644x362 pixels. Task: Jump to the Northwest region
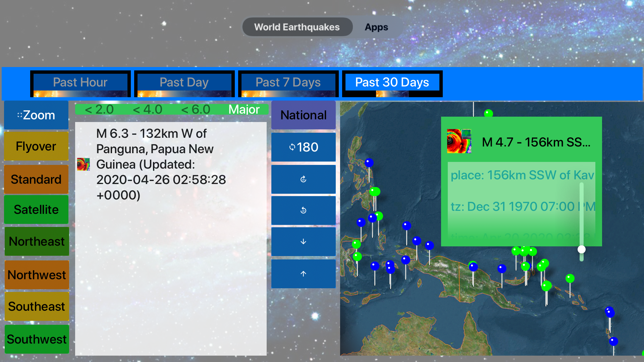point(37,275)
